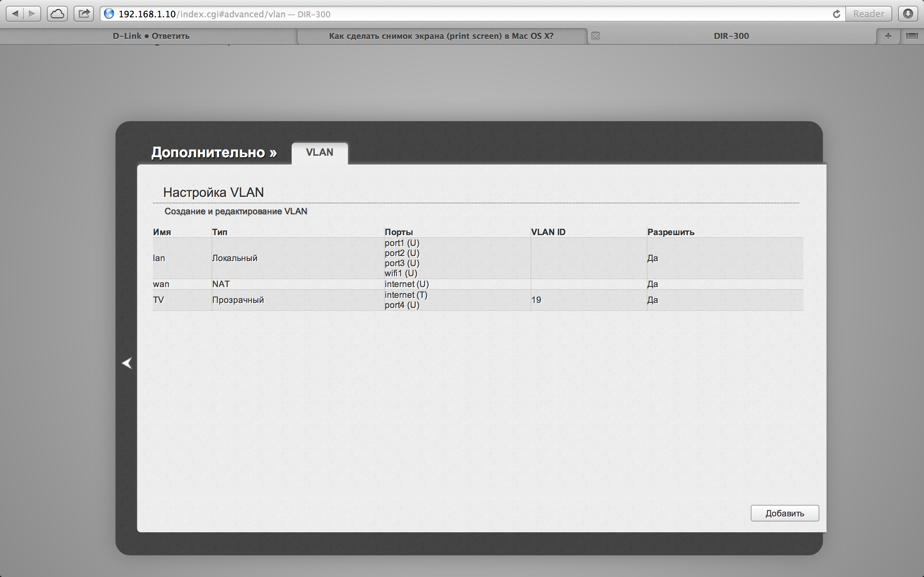Click the Reader button
The width and height of the screenshot is (924, 577).
click(x=868, y=14)
